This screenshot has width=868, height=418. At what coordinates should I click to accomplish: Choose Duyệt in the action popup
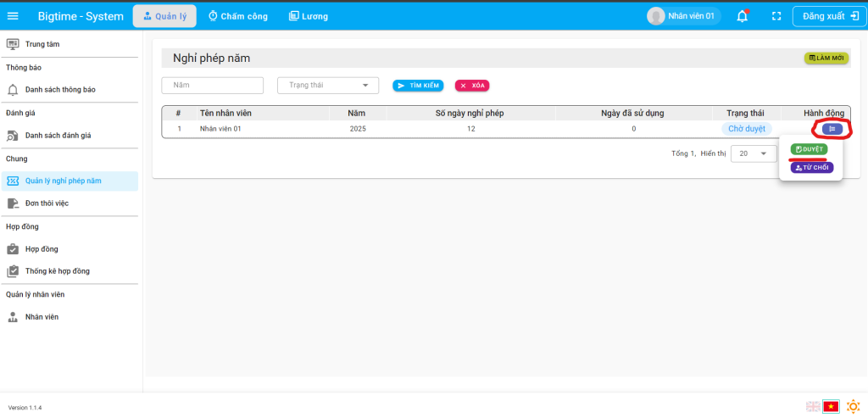coord(809,149)
